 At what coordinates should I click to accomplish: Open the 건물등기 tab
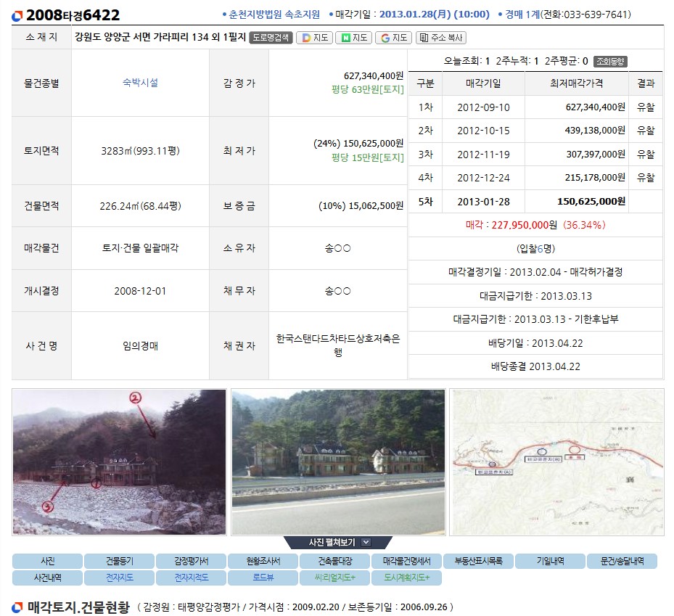click(x=119, y=561)
